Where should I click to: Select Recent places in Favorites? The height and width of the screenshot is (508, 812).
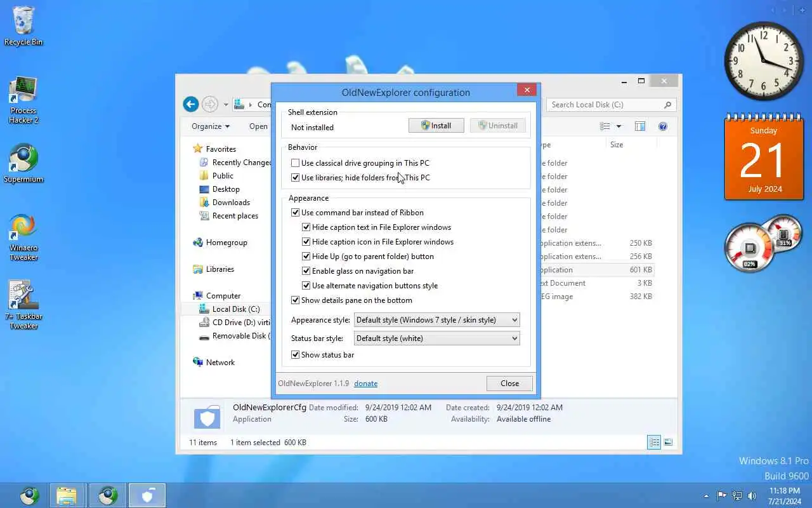tap(228, 216)
